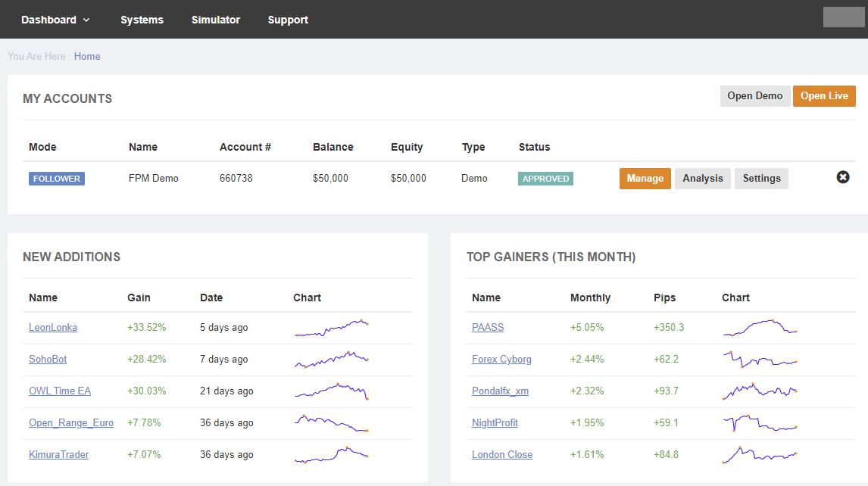This screenshot has height=486, width=868.
Task: Open Settings for the FPM Demo account
Action: 761,178
